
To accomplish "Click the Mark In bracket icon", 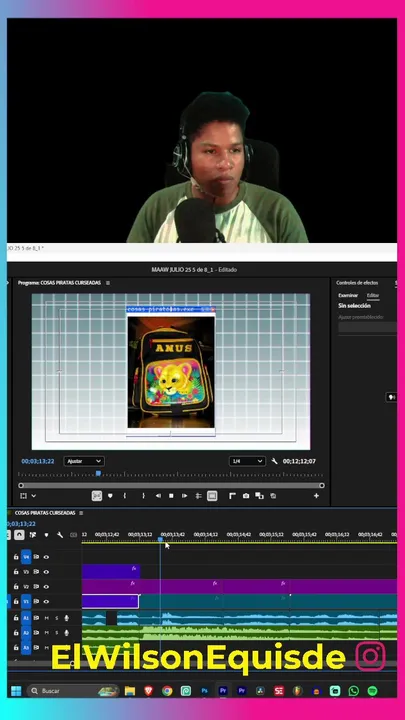I will 124,496.
